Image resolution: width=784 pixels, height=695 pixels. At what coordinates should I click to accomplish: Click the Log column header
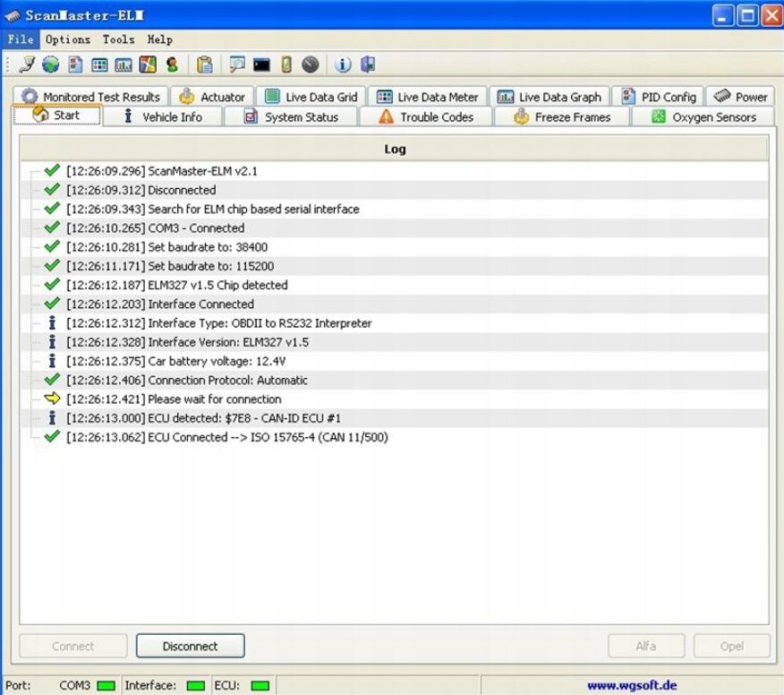[x=395, y=149]
